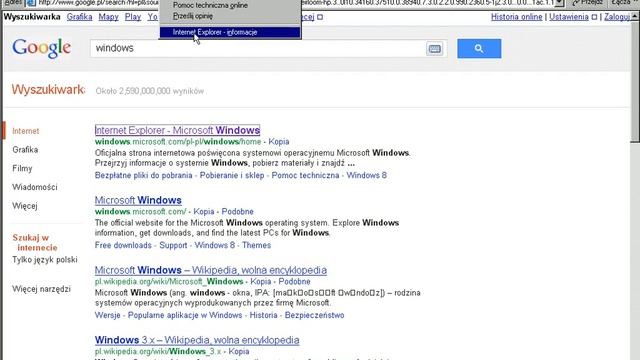This screenshot has width=640, height=360.
Task: Click the blue Google search magnifier button
Action: pyautogui.click(x=479, y=49)
